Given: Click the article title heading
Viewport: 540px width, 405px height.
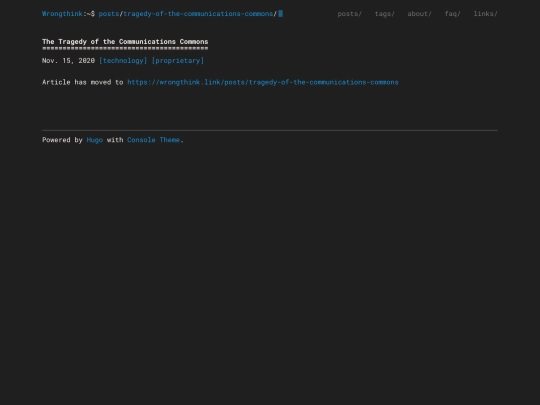Looking at the screenshot, I should (x=125, y=42).
